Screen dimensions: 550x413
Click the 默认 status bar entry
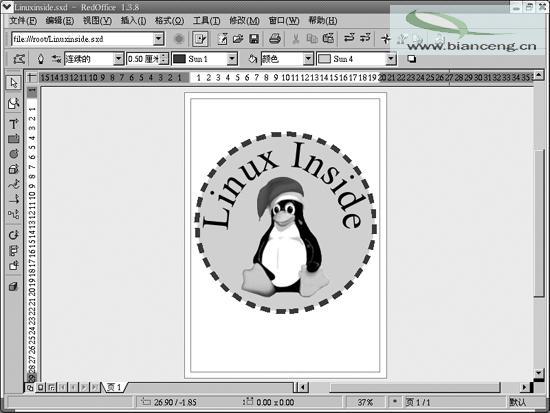[x=518, y=402]
